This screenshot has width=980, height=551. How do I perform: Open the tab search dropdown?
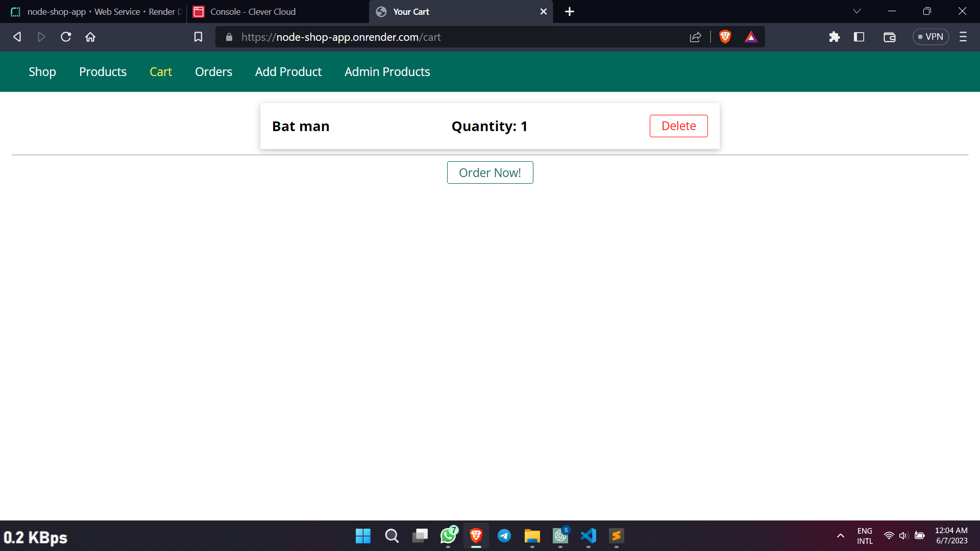pyautogui.click(x=856, y=11)
